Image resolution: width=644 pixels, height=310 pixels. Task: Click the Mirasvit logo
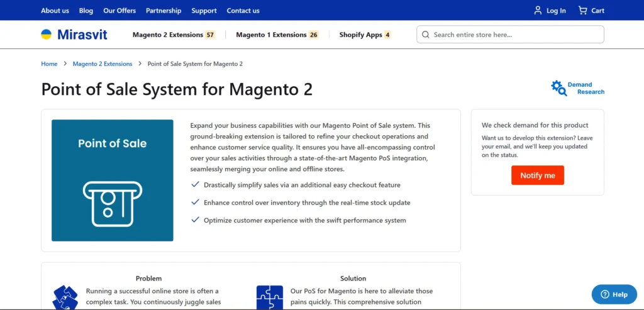pyautogui.click(x=74, y=35)
